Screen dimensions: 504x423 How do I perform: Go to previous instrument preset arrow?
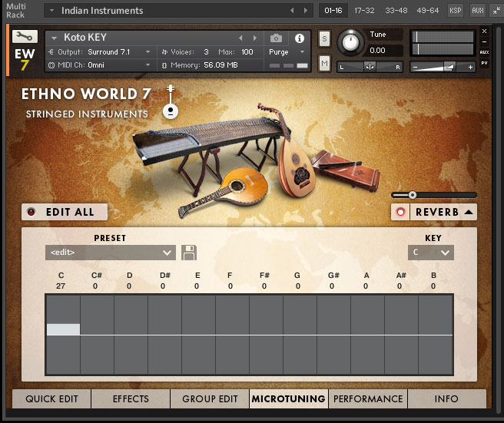240,38
